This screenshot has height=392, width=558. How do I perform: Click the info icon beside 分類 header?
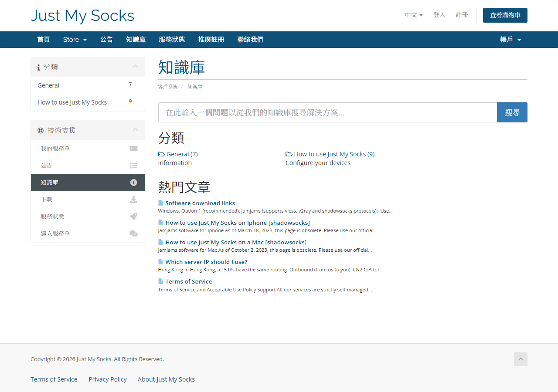(39, 68)
